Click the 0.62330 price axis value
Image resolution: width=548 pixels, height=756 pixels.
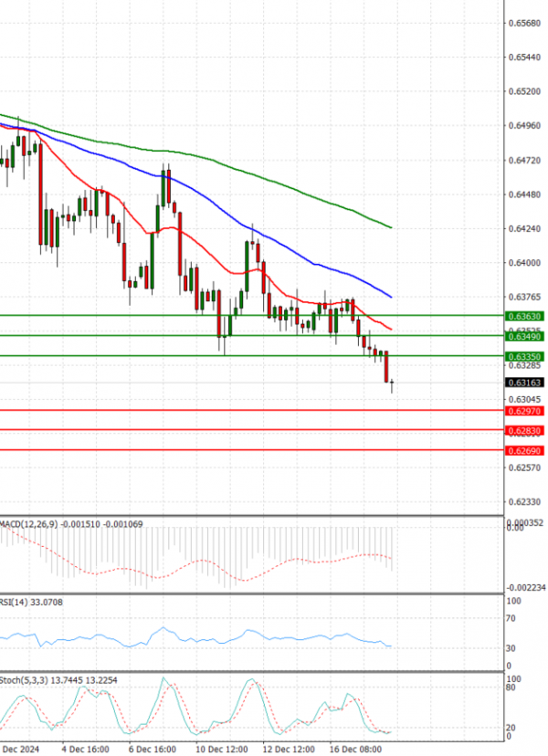[x=525, y=502]
